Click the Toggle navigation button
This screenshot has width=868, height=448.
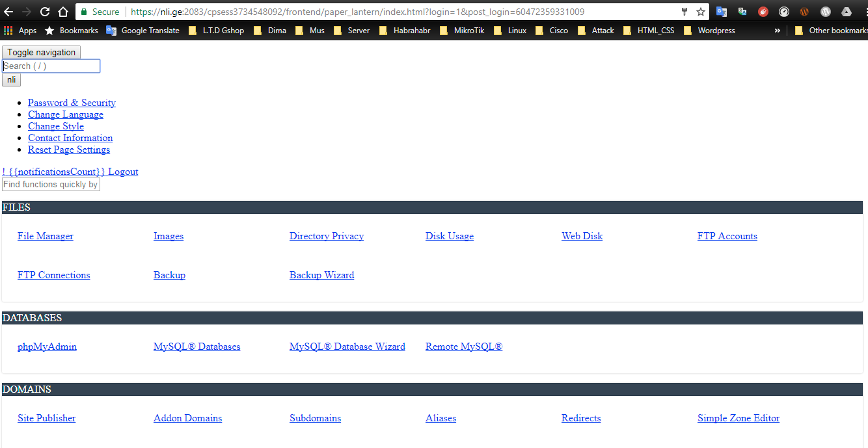pos(42,53)
